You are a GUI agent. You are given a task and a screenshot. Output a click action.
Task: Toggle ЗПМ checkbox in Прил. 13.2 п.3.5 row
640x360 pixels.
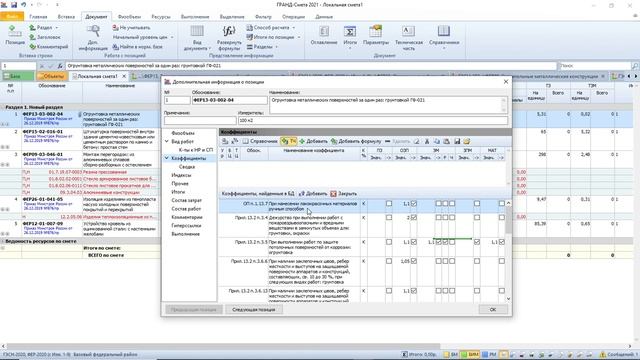coord(477,242)
